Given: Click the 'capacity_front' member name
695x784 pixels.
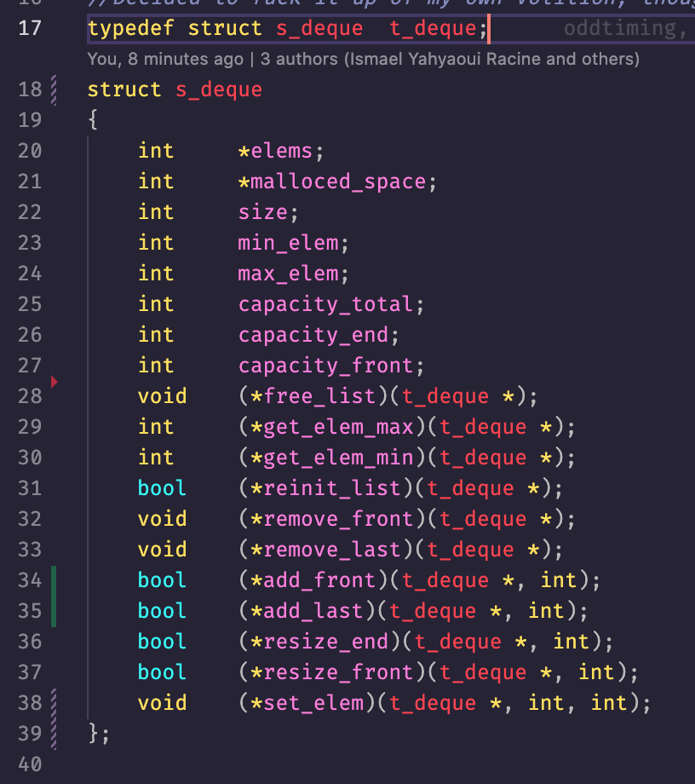Looking at the screenshot, I should [325, 366].
